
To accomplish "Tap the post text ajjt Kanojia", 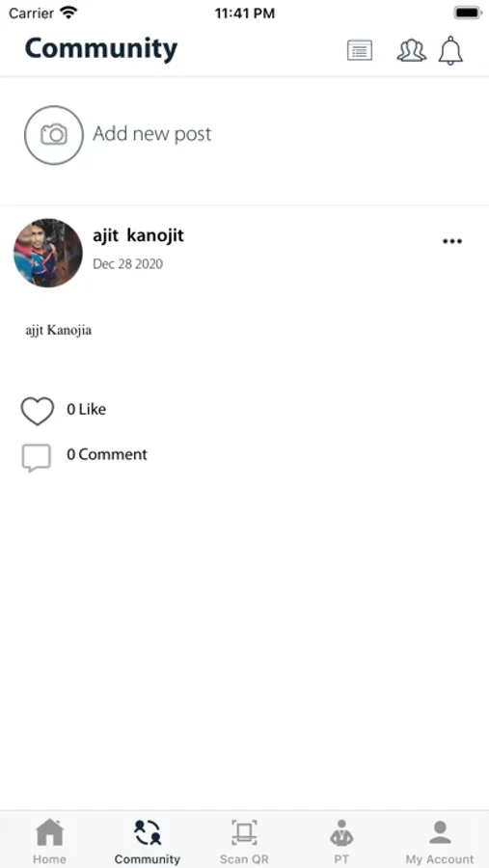I will click(59, 331).
